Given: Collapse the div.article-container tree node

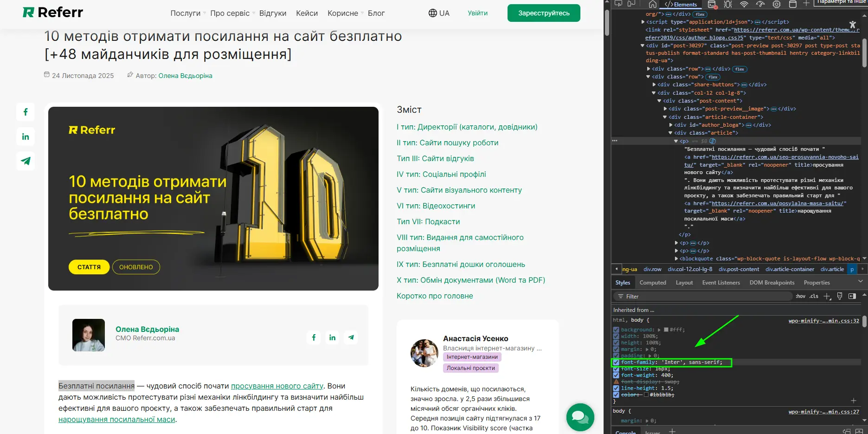Looking at the screenshot, I should 664,117.
